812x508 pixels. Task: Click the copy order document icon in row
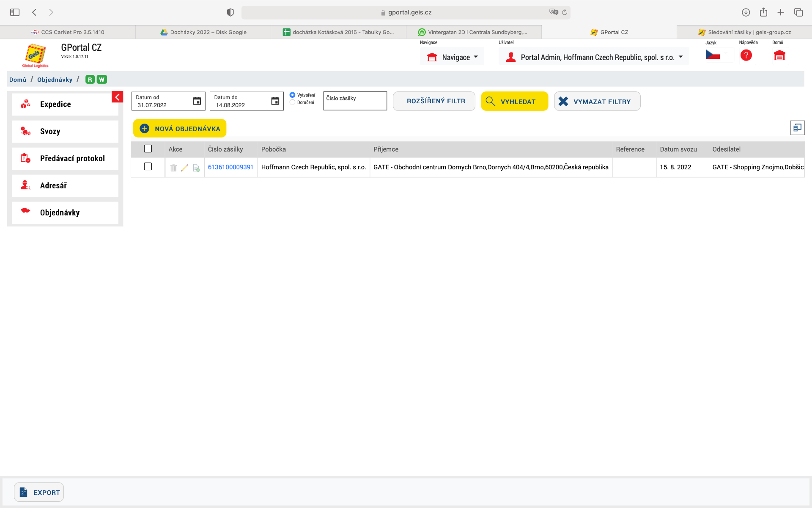tap(196, 168)
